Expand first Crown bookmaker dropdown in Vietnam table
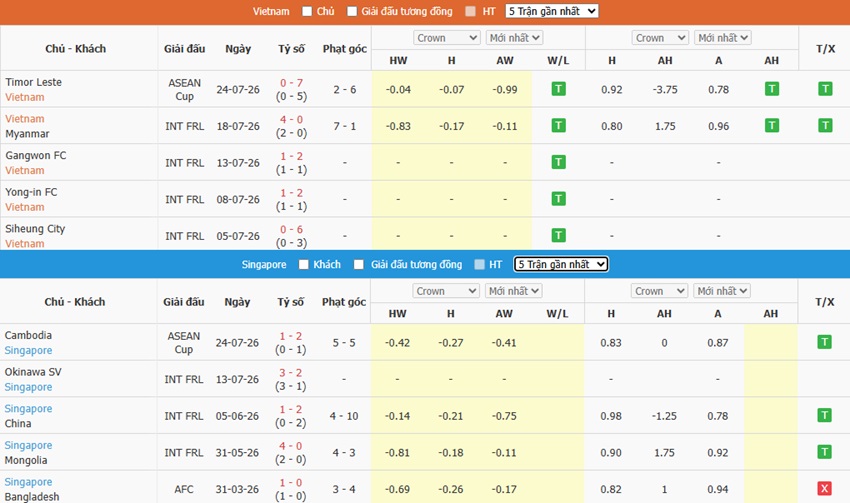This screenshot has width=850, height=503. pyautogui.click(x=447, y=37)
